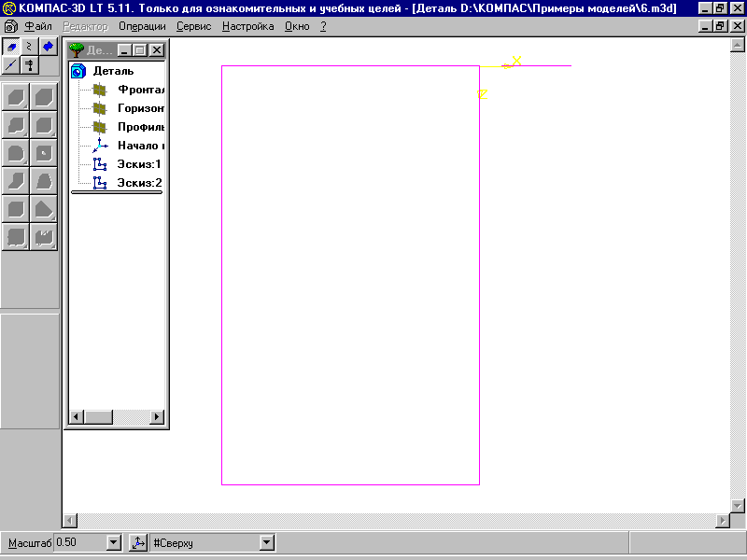Expand the #Сверху orientation dropdown arrow

(267, 542)
